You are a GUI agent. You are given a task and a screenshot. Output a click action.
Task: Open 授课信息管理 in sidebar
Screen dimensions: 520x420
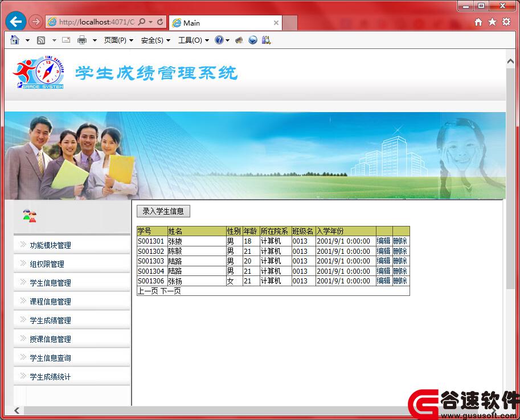tap(51, 339)
